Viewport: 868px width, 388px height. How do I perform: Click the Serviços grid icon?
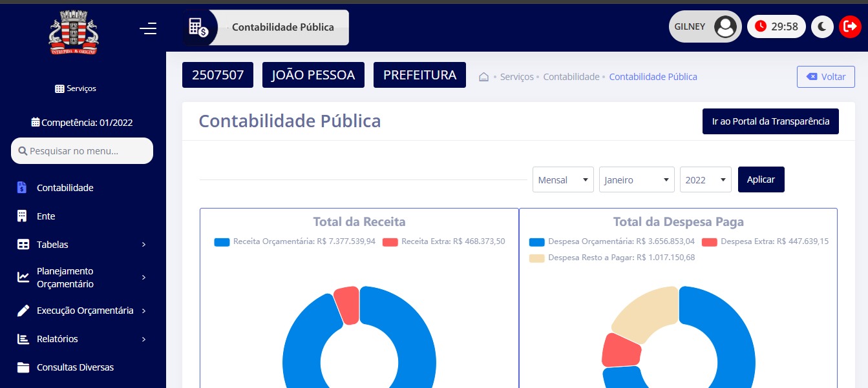tap(59, 88)
